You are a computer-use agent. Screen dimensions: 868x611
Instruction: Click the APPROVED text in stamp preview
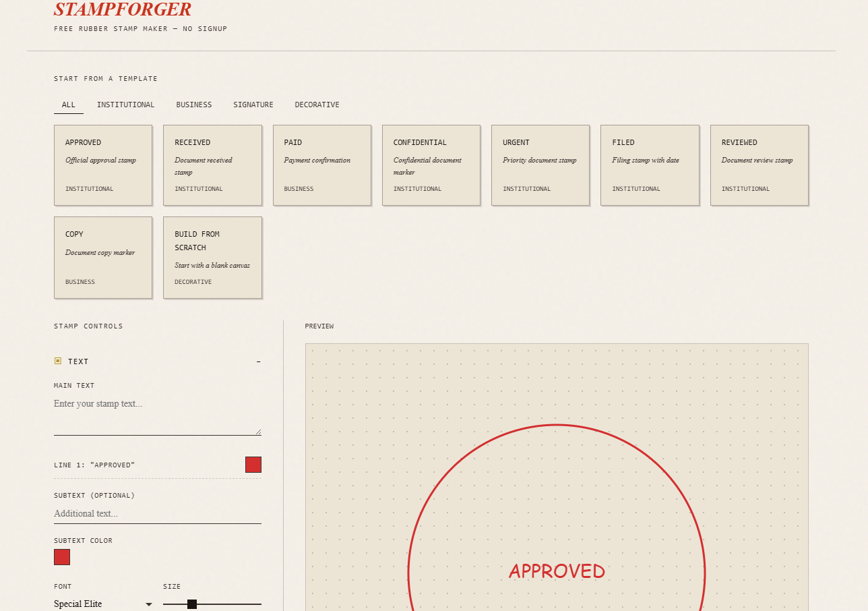(557, 571)
